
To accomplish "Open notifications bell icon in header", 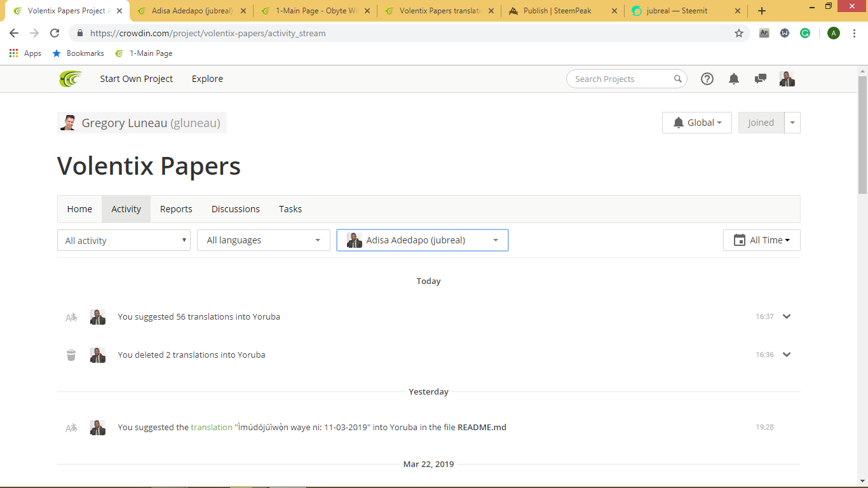I will tap(734, 79).
